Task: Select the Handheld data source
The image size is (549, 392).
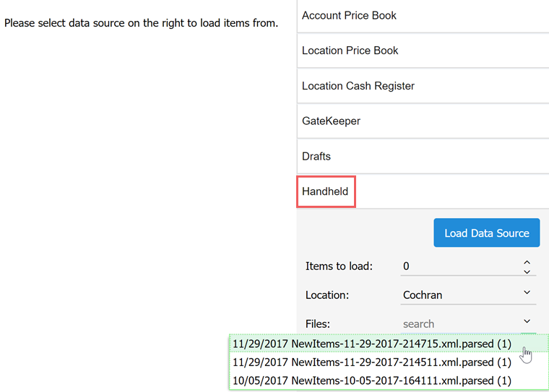Action: pyautogui.click(x=423, y=191)
